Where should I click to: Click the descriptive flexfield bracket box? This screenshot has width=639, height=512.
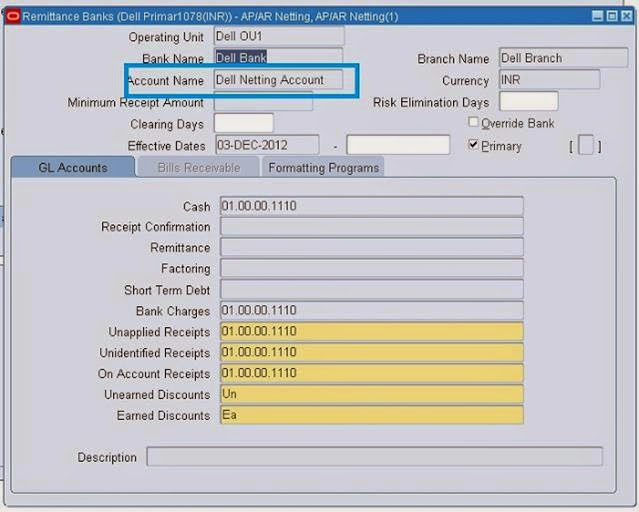click(586, 145)
